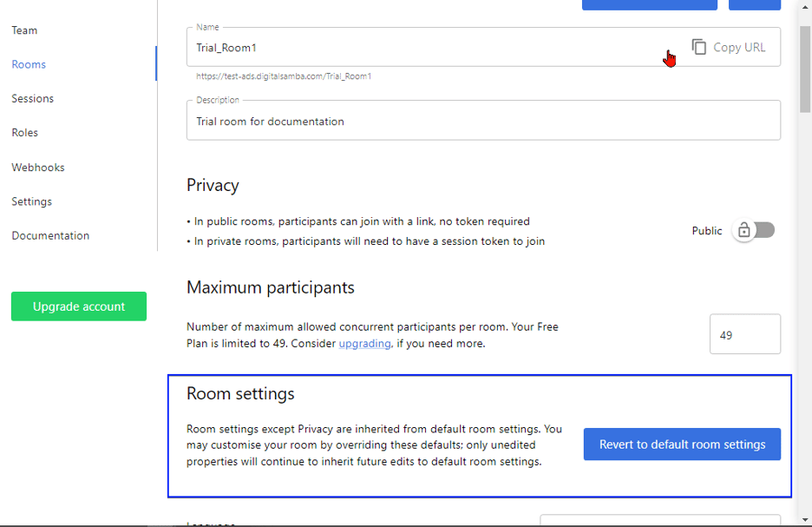The height and width of the screenshot is (527, 812).
Task: Follow the upgrading link in Maximum participants
Action: [x=363, y=343]
